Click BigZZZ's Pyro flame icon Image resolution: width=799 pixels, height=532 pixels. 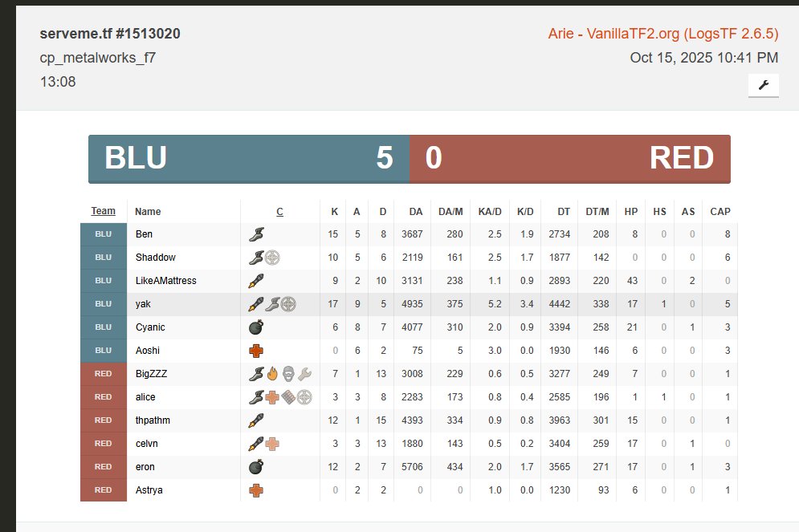[272, 374]
